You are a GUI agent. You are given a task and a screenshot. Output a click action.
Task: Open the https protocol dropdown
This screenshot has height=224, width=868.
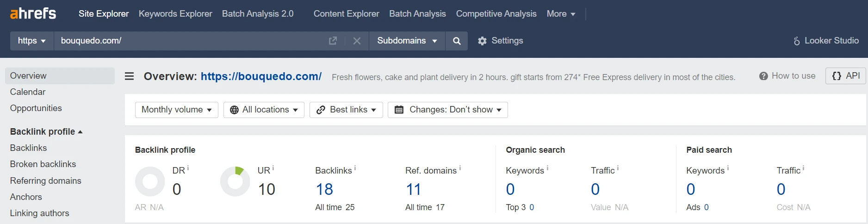click(x=32, y=41)
